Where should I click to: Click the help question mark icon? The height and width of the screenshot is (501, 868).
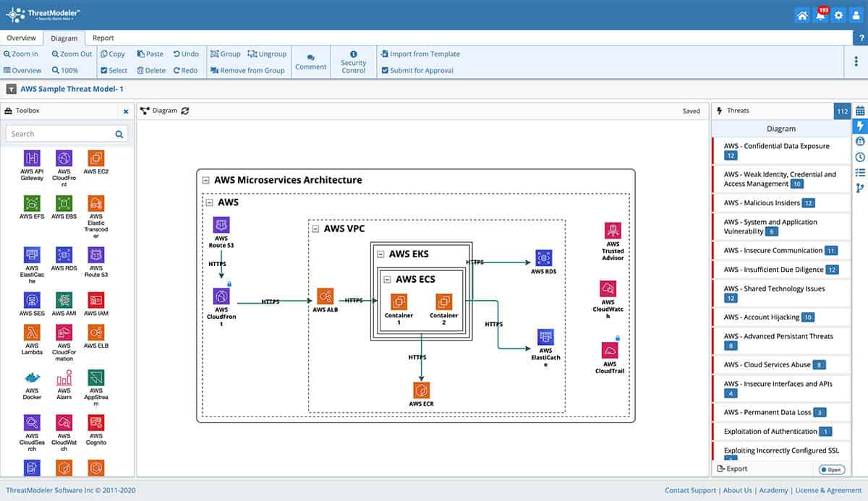click(x=861, y=38)
